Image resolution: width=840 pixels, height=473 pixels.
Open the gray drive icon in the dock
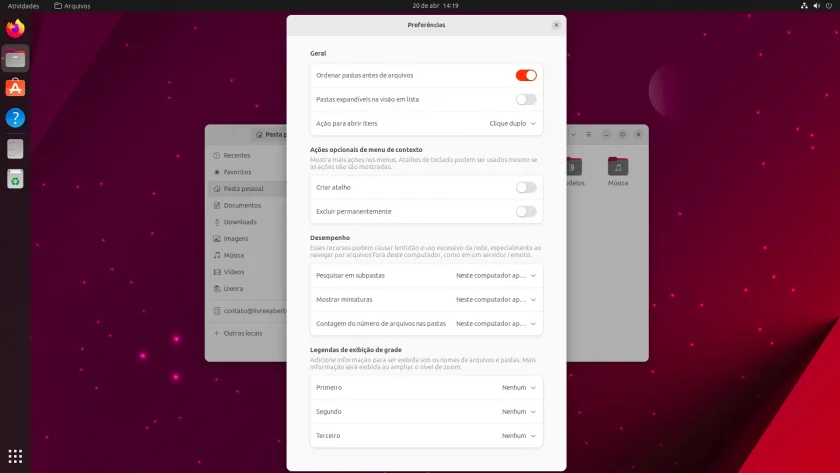(x=15, y=149)
